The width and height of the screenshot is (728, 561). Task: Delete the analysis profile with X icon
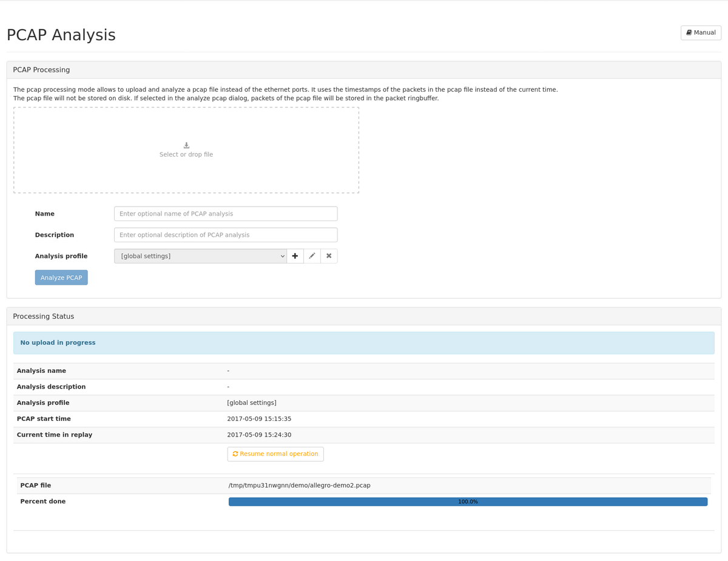pos(329,256)
